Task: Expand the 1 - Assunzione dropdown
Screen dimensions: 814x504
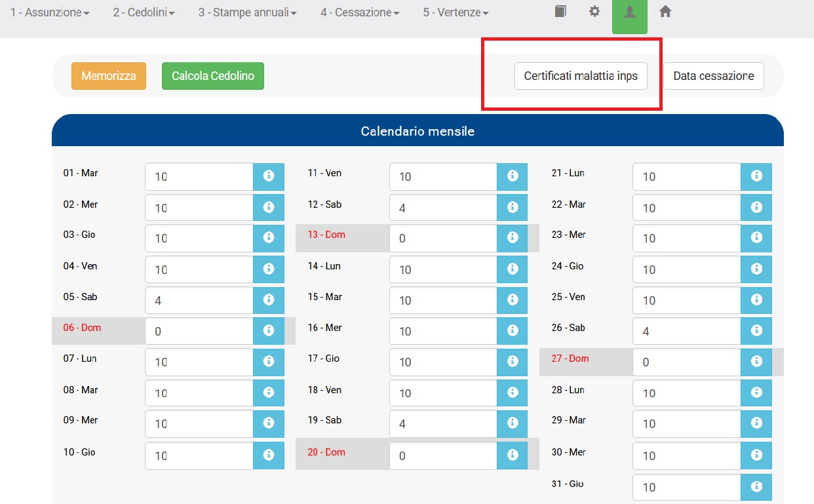Action: tap(49, 11)
